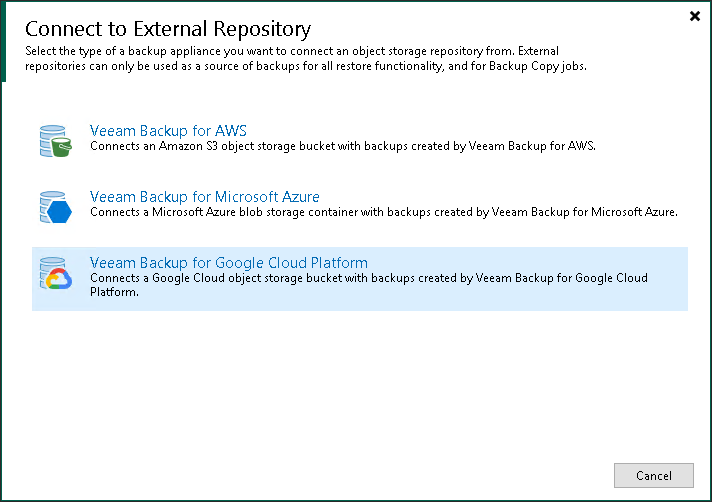The image size is (712, 502).
Task: Click the Veeam Backup for AWS icon
Action: 52,140
